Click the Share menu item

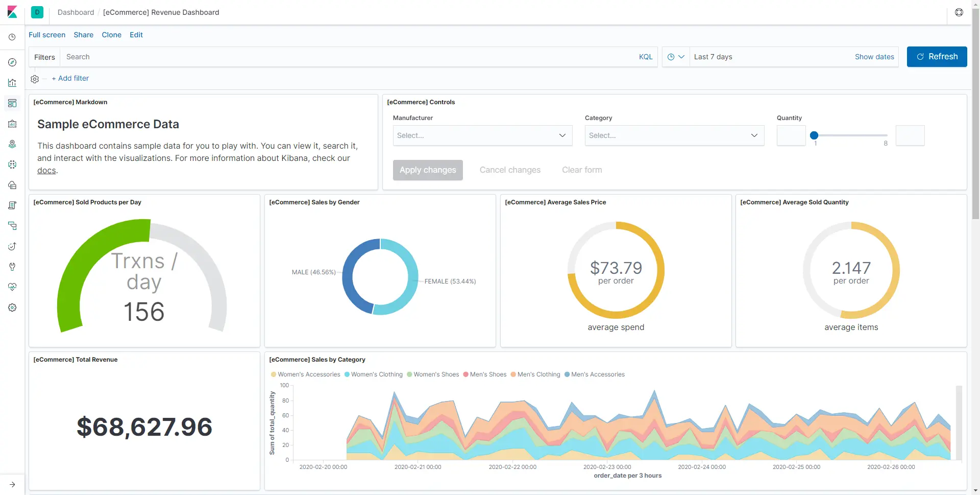[x=83, y=35]
